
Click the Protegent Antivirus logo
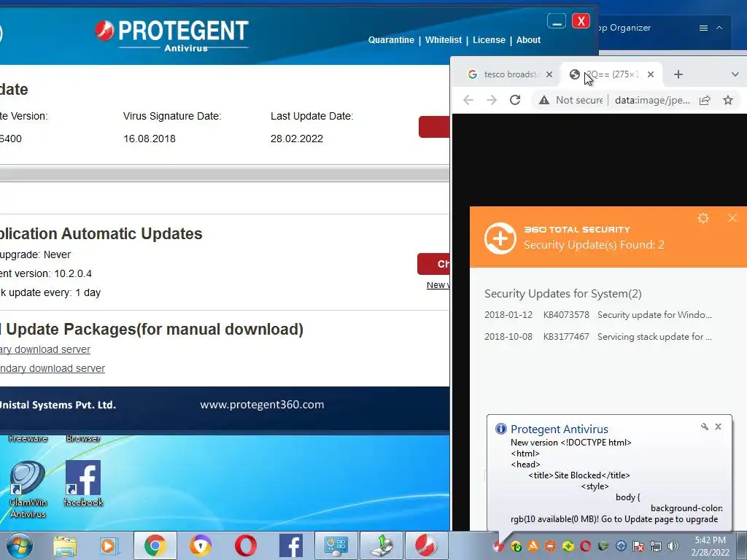171,35
